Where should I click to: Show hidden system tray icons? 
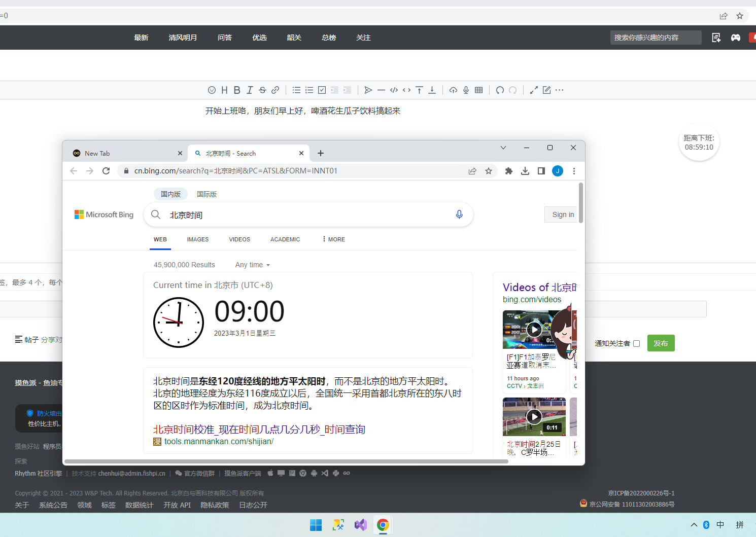click(694, 525)
